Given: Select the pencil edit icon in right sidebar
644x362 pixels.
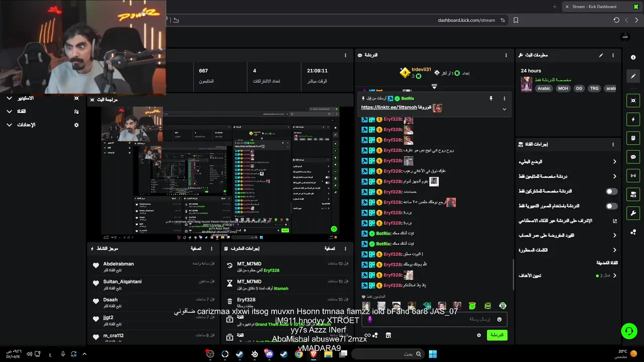Looking at the screenshot, I should click(633, 76).
